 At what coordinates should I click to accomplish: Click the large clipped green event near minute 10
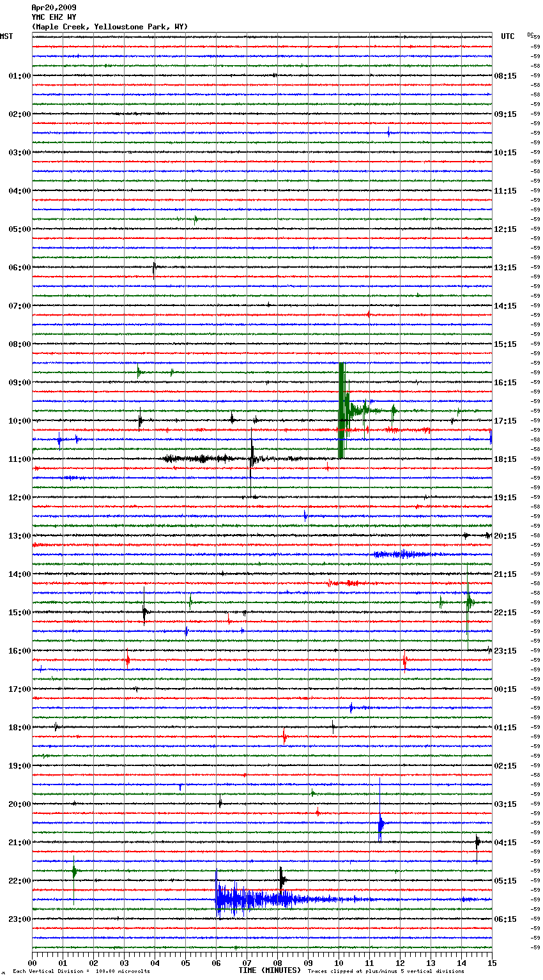point(342,411)
